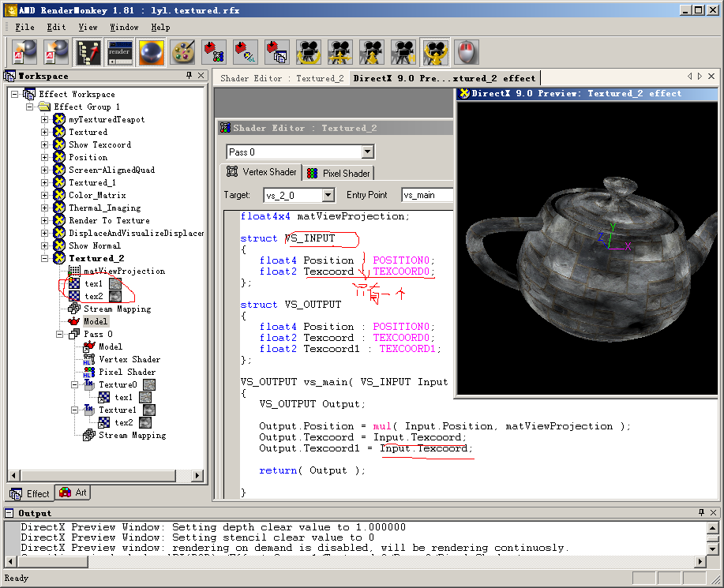Click the mouse toolbar icon
The height and width of the screenshot is (588, 724).
coord(467,52)
